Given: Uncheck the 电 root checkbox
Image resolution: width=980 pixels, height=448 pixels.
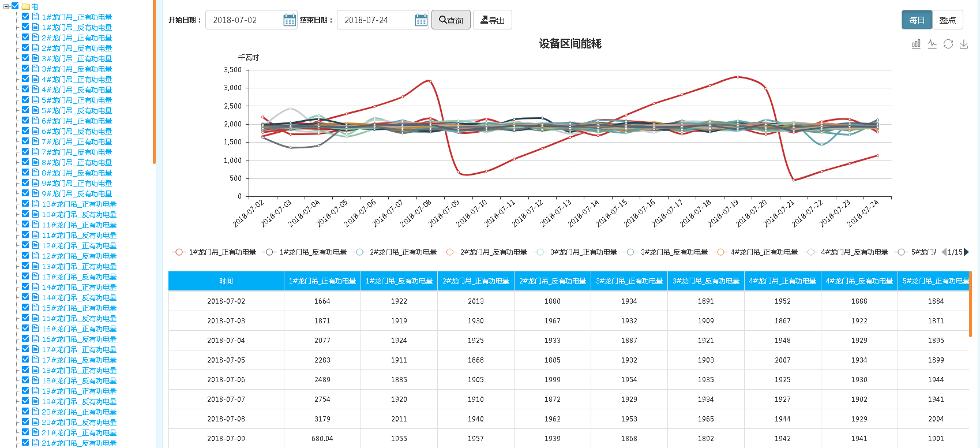Looking at the screenshot, I should point(15,6).
